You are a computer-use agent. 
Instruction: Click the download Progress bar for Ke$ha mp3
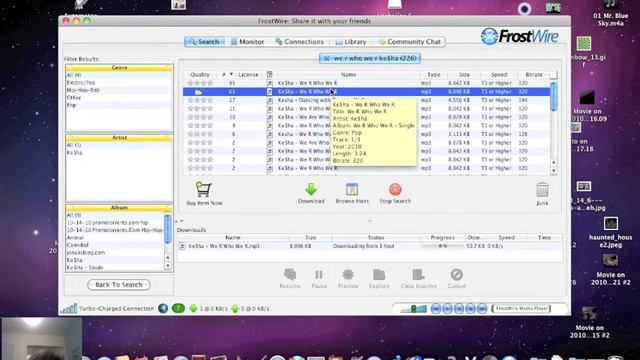coord(442,246)
